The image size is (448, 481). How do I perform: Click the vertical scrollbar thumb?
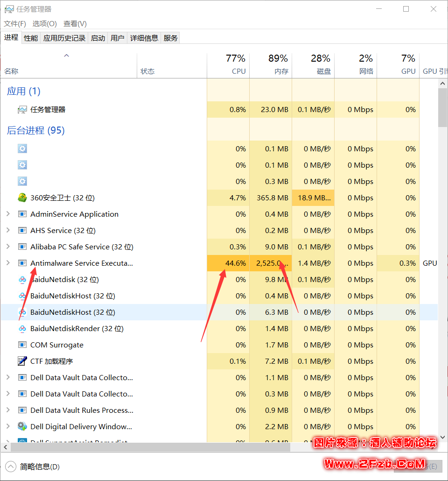click(x=442, y=108)
